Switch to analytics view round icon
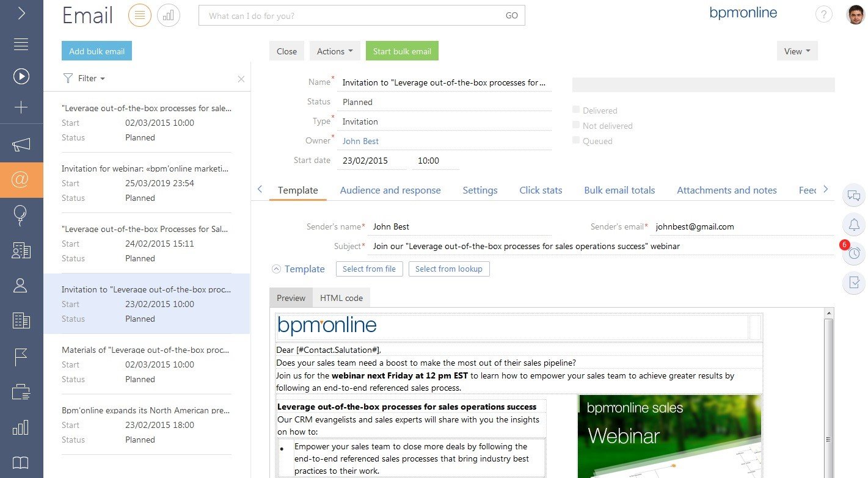Screen dimensions: 868x478 pos(169,15)
